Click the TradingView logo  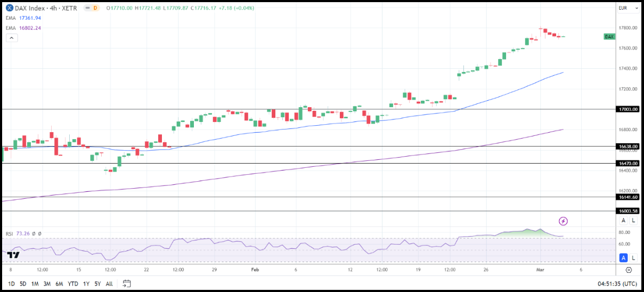(14, 255)
